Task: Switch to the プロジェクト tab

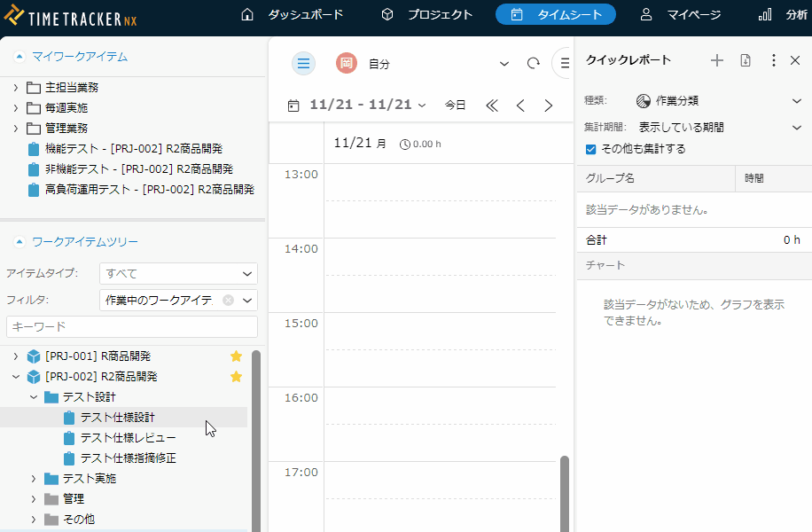Action: point(427,14)
